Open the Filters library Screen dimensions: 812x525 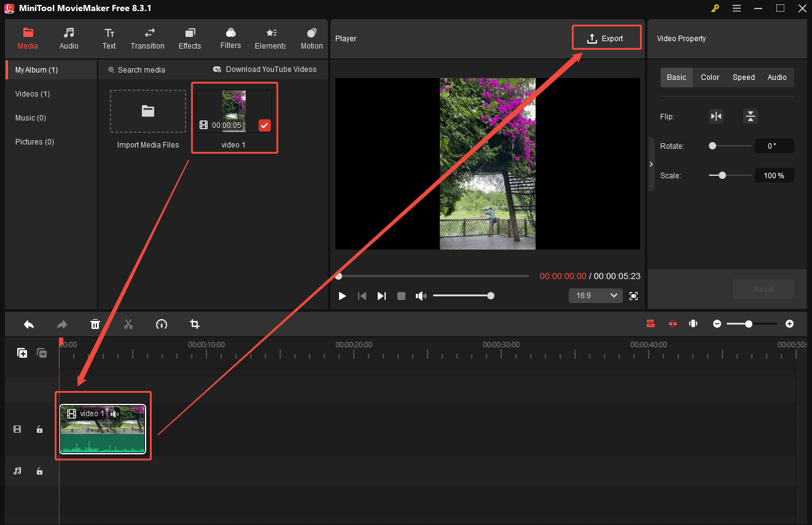pyautogui.click(x=230, y=38)
